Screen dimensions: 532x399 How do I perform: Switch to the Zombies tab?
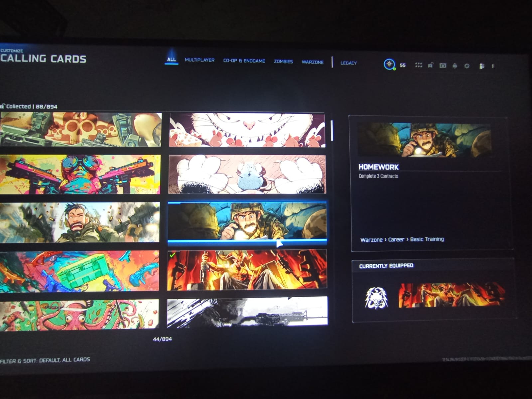tap(283, 62)
